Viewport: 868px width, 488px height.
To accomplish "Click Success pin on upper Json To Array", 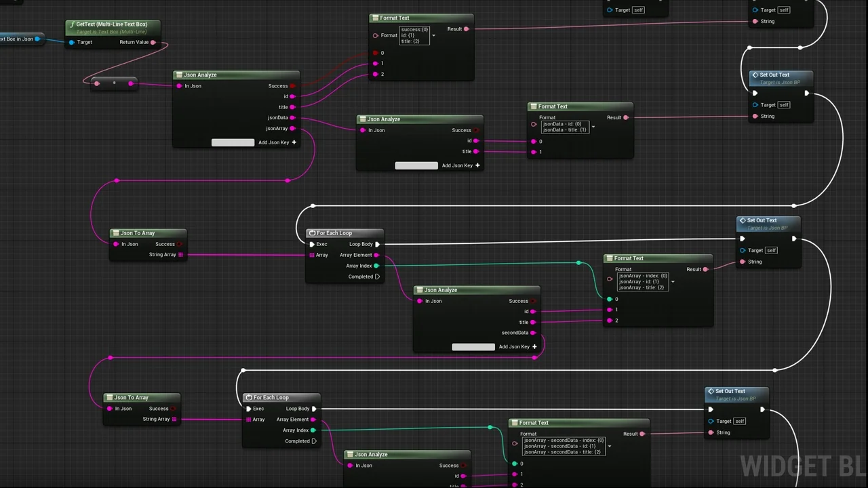I will (x=179, y=244).
